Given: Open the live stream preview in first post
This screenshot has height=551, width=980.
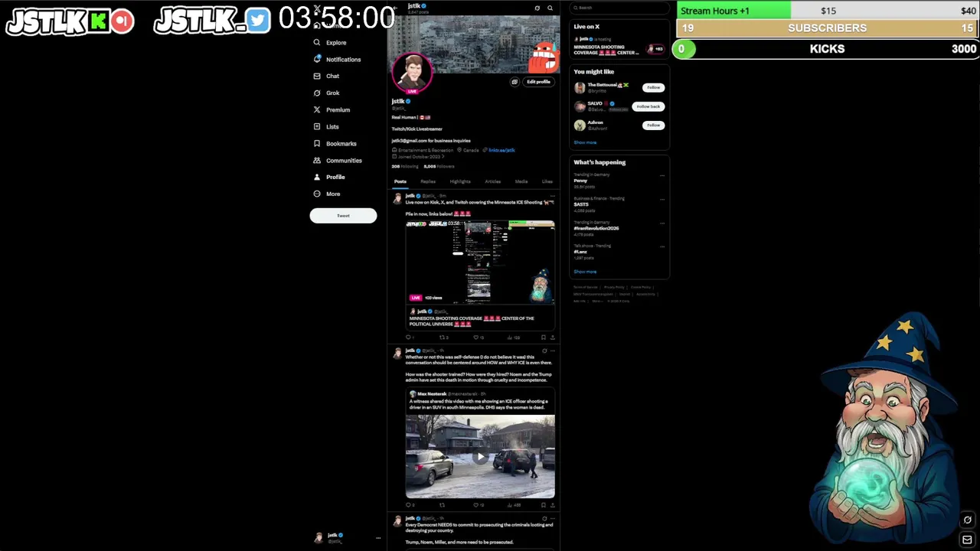Looking at the screenshot, I should tap(480, 262).
